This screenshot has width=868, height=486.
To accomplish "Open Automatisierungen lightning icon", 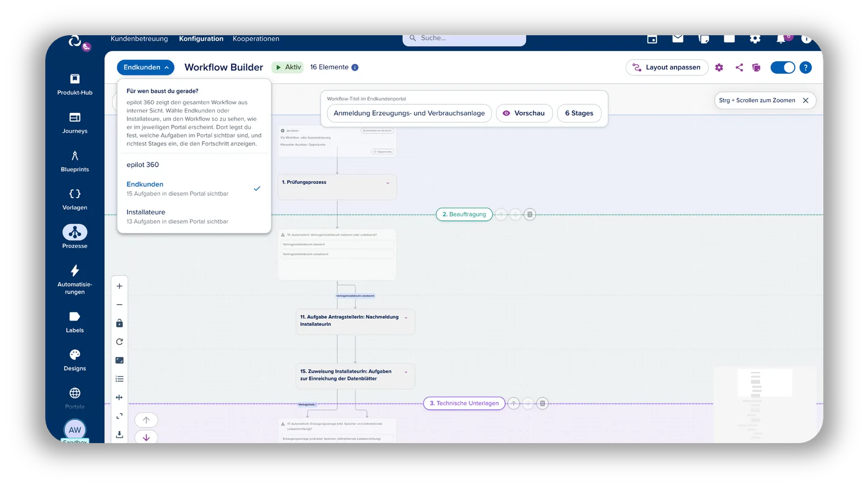I will coord(75,270).
